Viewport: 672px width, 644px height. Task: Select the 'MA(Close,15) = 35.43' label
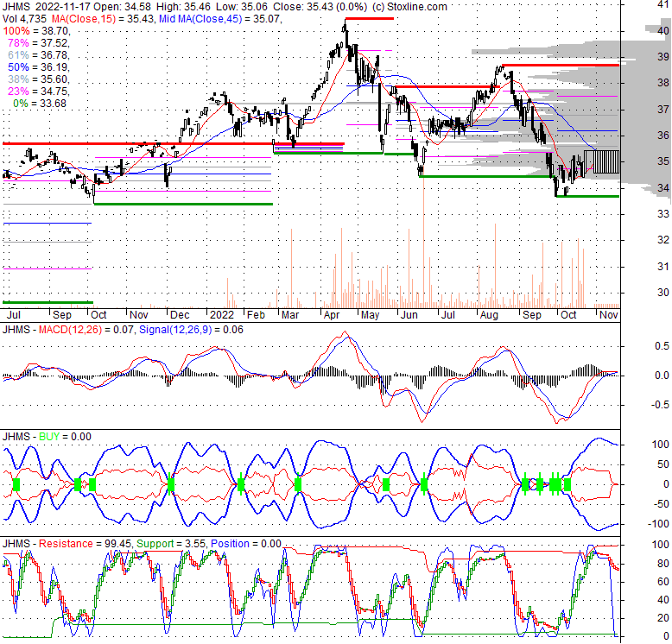point(103,19)
